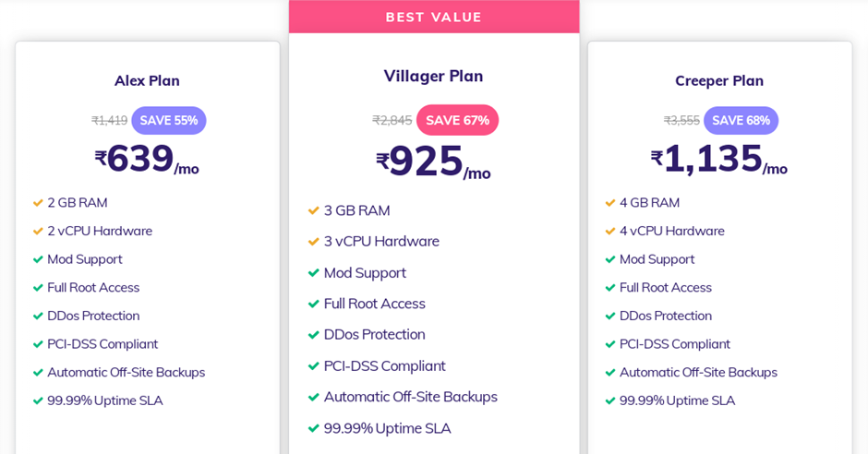This screenshot has height=454, width=868.
Task: Click the crossed-out ₹1,419 original price
Action: point(110,121)
